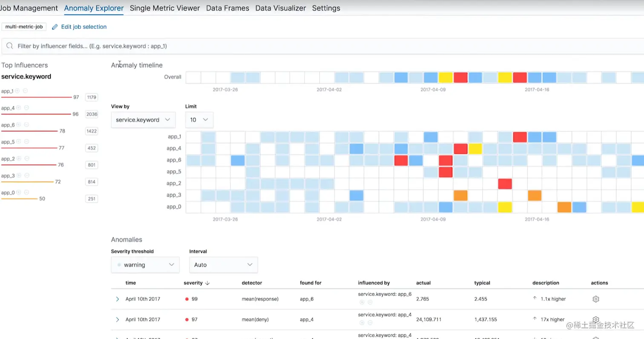The width and height of the screenshot is (644, 339).
Task: Click the 2036 count badge for app_4
Action: coord(92,114)
